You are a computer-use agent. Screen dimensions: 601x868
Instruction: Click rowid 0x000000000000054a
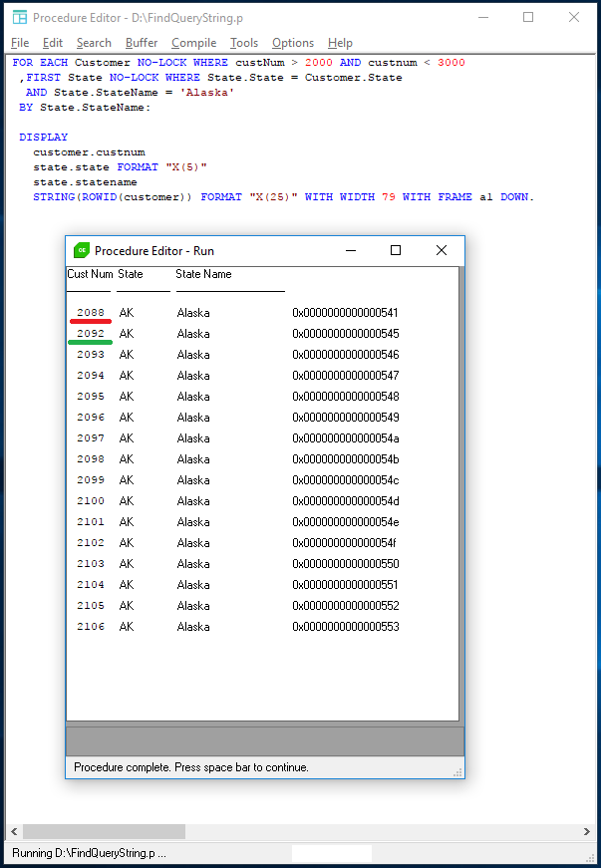346,438
